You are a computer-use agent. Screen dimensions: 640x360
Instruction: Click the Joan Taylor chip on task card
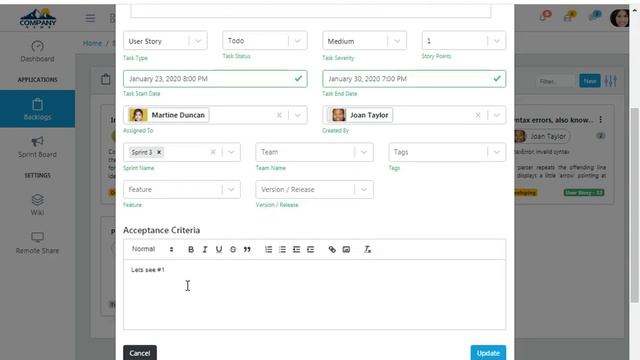point(542,136)
